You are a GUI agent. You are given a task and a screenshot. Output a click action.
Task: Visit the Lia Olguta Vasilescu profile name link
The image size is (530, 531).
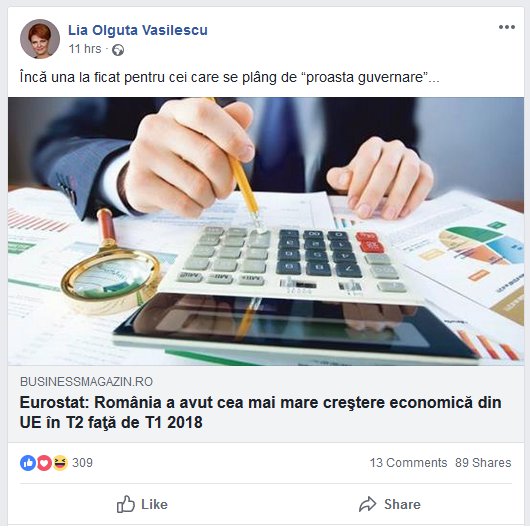click(x=138, y=30)
